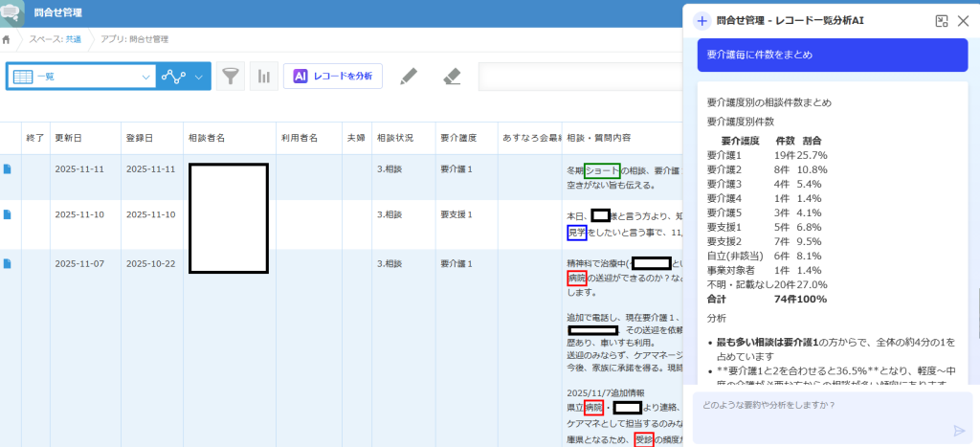Click the 更新日 column header

pyautogui.click(x=68, y=138)
